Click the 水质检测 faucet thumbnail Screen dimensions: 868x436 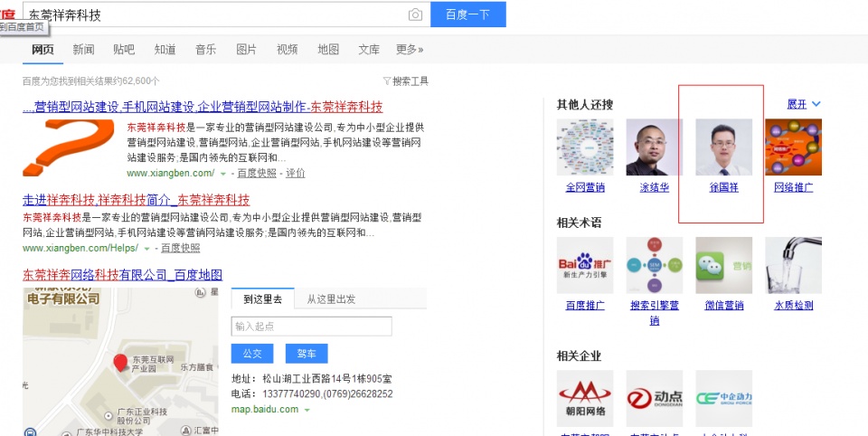tap(793, 265)
